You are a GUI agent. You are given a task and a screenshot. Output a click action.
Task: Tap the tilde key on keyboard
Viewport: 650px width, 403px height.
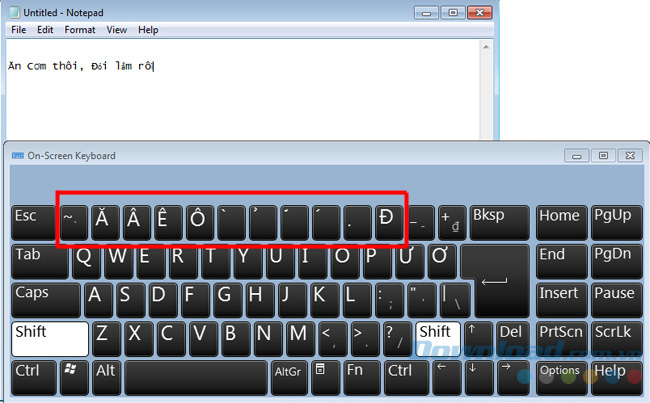[x=74, y=223]
